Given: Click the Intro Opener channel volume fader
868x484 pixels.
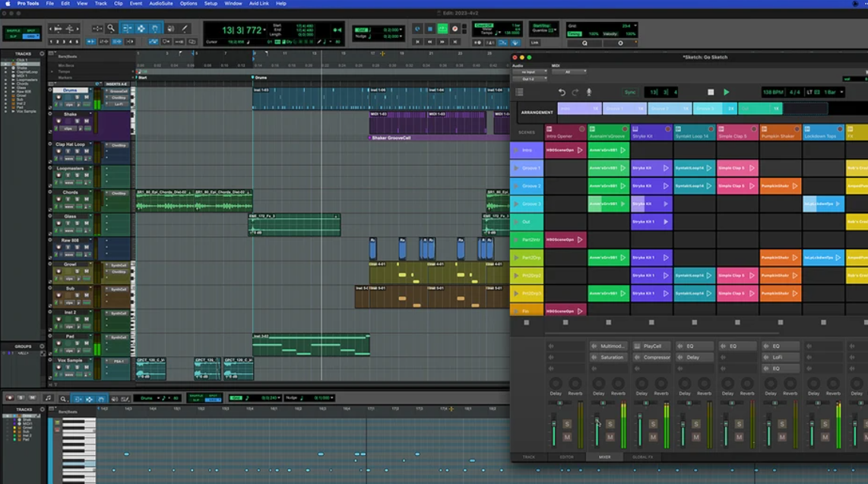Looking at the screenshot, I should (553, 424).
